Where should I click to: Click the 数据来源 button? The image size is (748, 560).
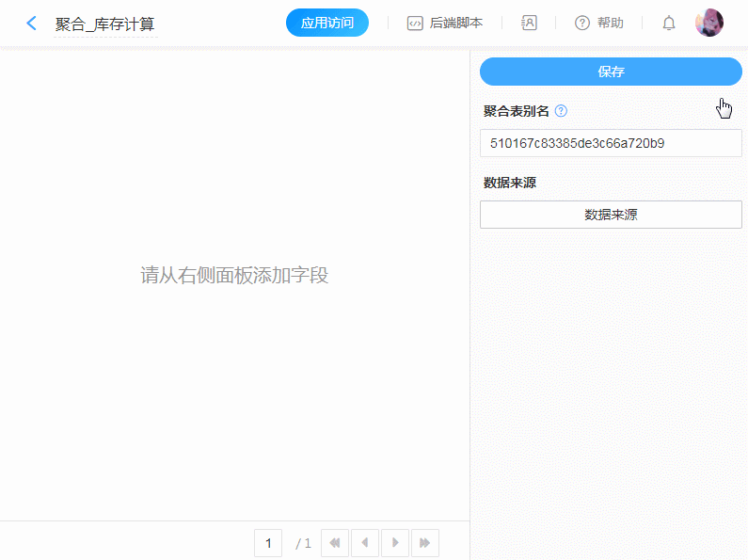click(x=611, y=215)
